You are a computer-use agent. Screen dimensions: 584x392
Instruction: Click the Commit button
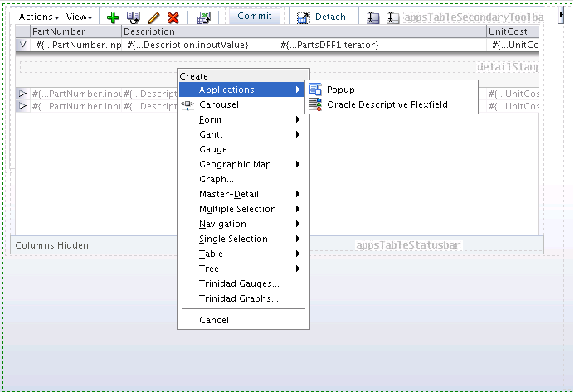(x=255, y=17)
